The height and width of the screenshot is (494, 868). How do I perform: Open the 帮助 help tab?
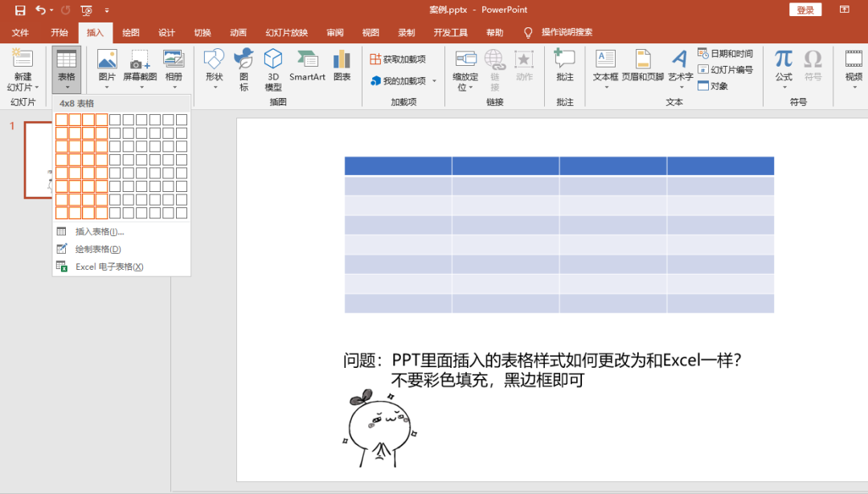click(x=495, y=33)
